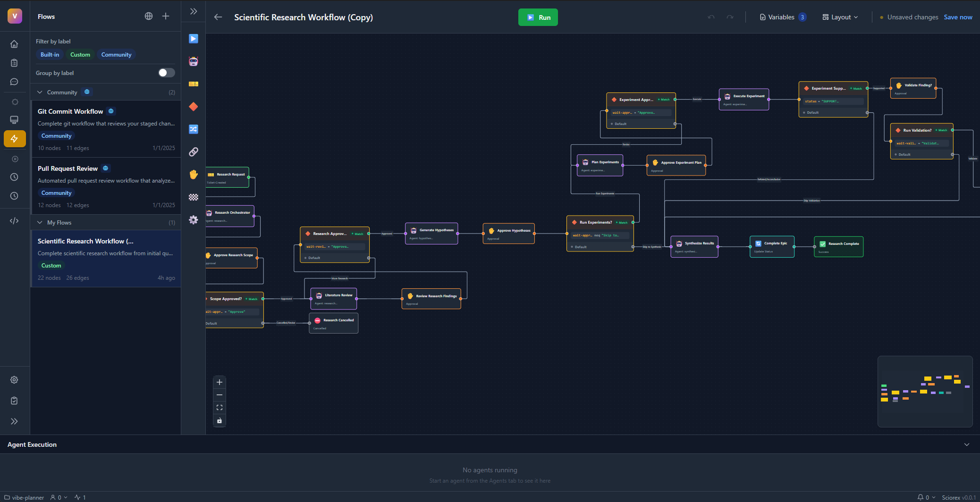Viewport: 980px width, 502px height.
Task: Open the code editor icon in the left sidebar
Action: (x=14, y=220)
